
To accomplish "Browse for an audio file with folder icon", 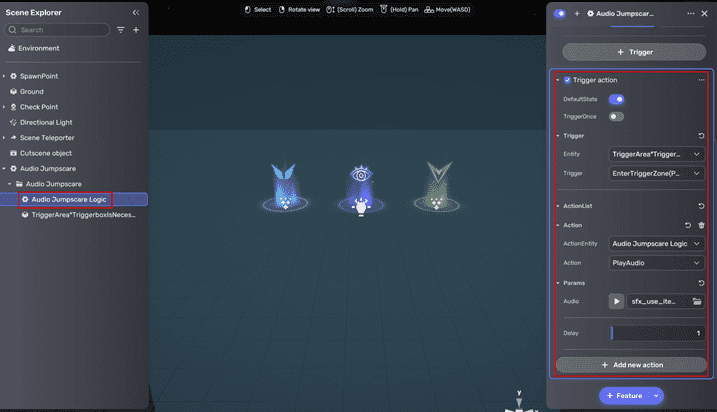I will [x=697, y=300].
